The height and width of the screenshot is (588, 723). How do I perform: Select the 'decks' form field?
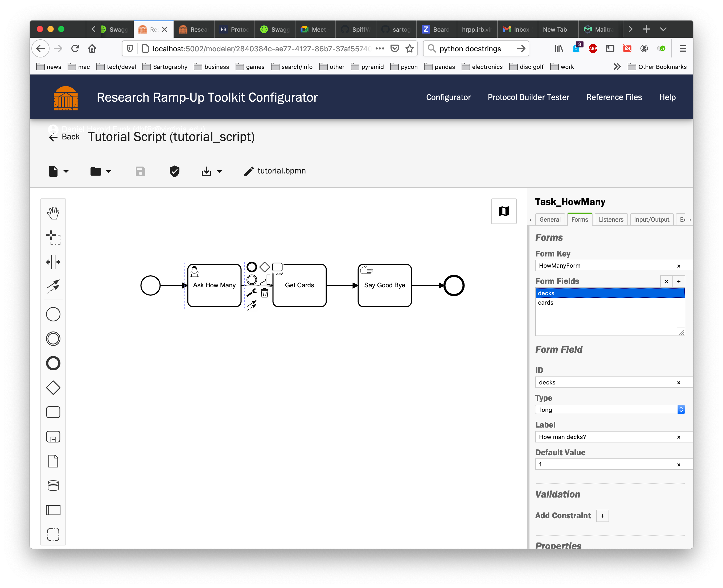610,293
